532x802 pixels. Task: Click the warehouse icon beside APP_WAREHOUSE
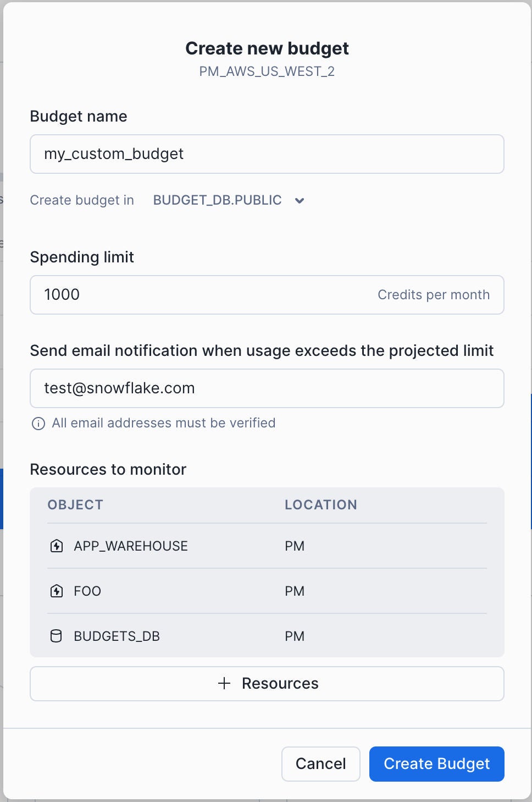tap(57, 546)
